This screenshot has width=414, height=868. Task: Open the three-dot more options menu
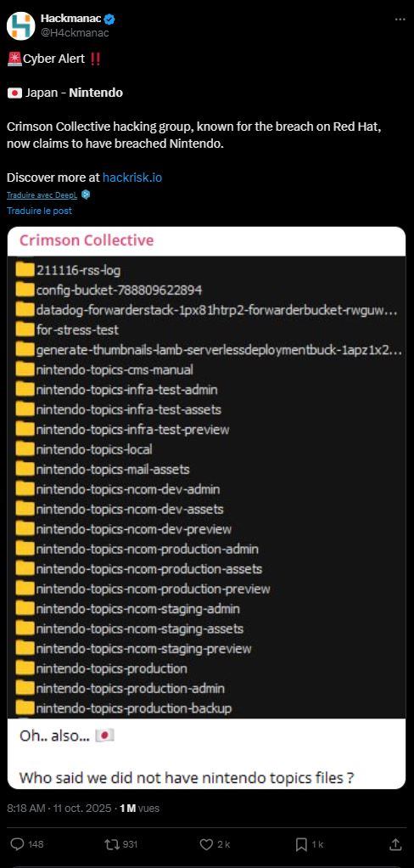click(x=400, y=20)
